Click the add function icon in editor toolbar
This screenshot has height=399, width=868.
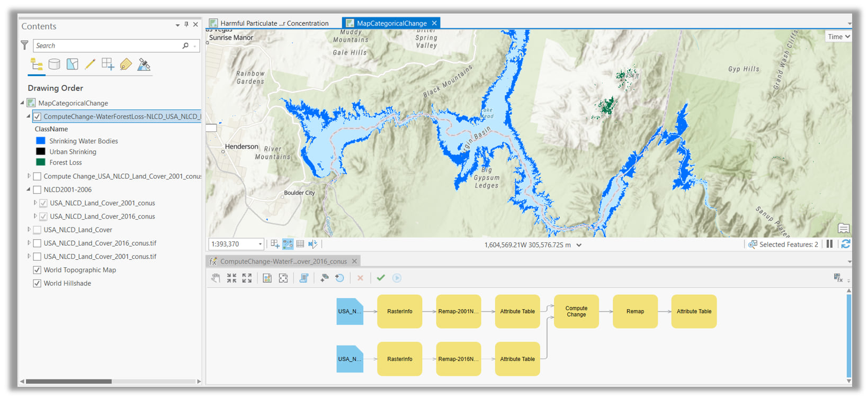pyautogui.click(x=325, y=278)
